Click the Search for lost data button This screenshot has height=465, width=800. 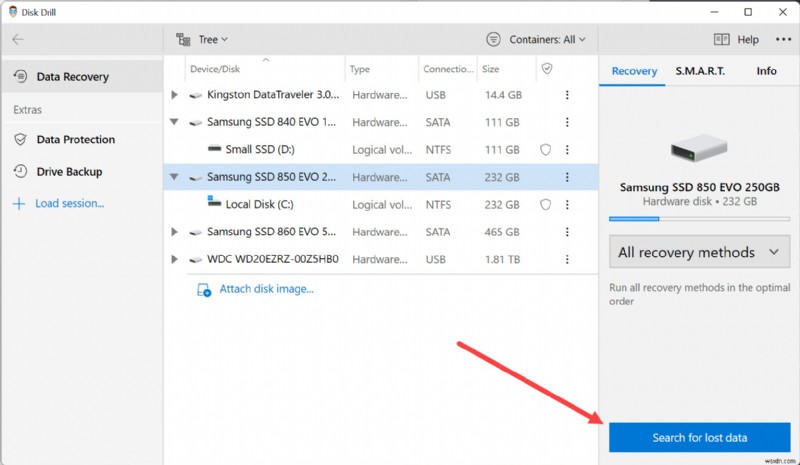tap(699, 437)
